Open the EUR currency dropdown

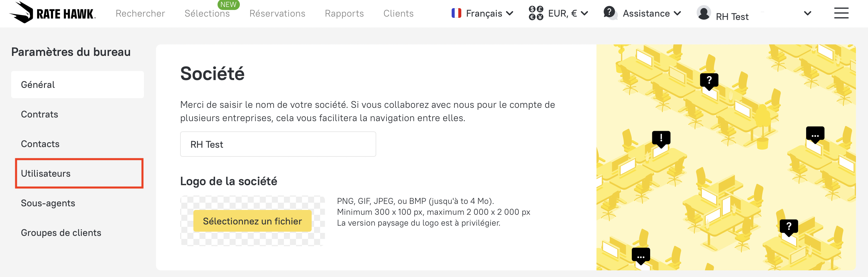coord(585,14)
